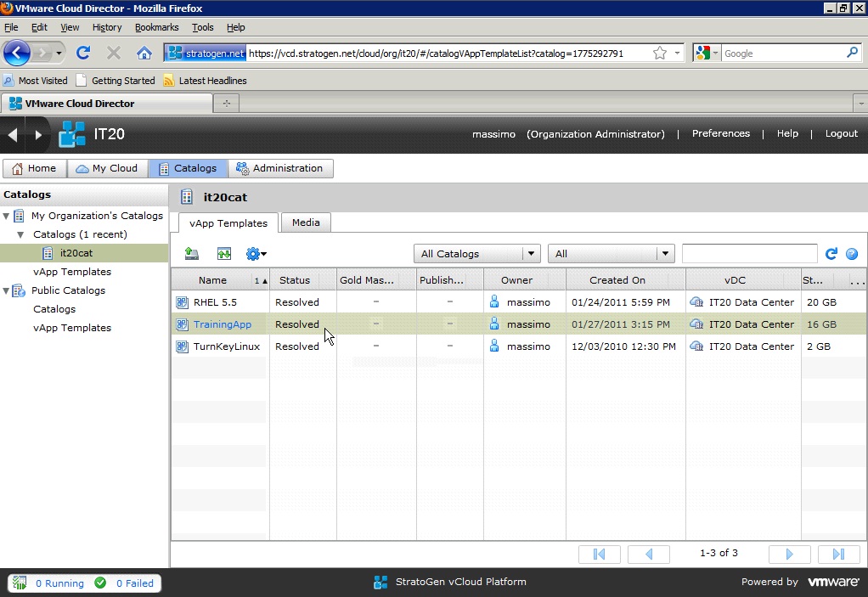Click the Most Visited bookmark

point(36,81)
